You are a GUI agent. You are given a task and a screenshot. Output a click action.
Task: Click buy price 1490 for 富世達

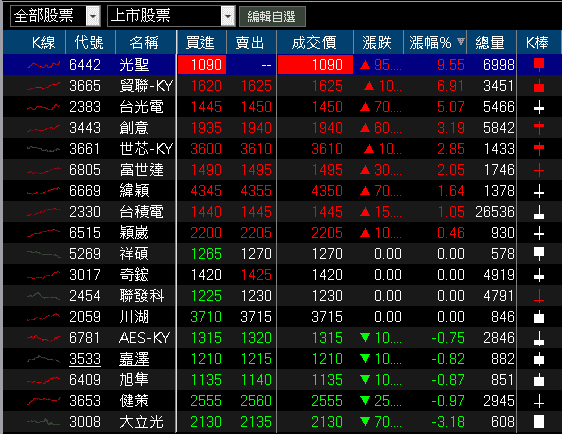coord(206,170)
